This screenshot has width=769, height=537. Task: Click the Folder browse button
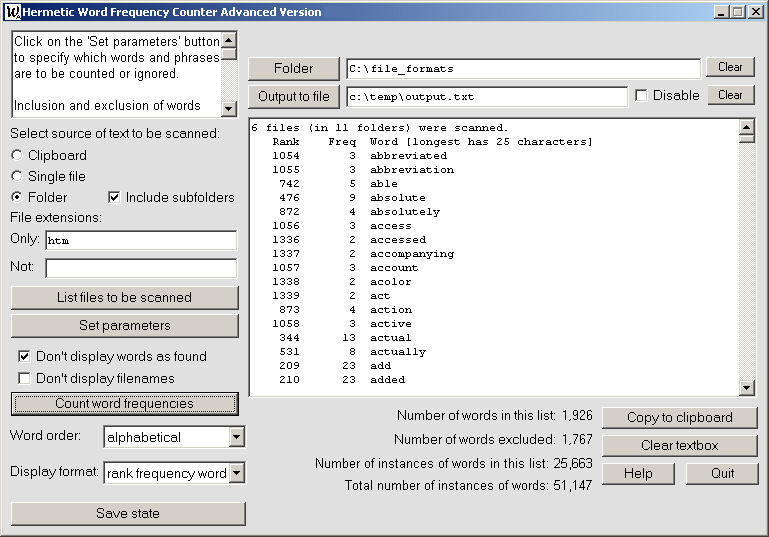pyautogui.click(x=293, y=68)
